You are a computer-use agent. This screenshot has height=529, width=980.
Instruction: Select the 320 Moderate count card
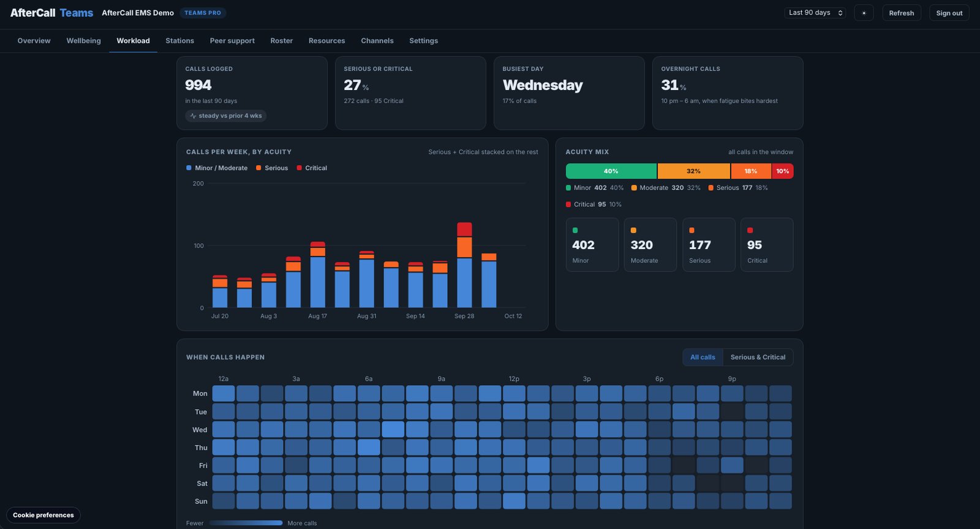click(650, 245)
